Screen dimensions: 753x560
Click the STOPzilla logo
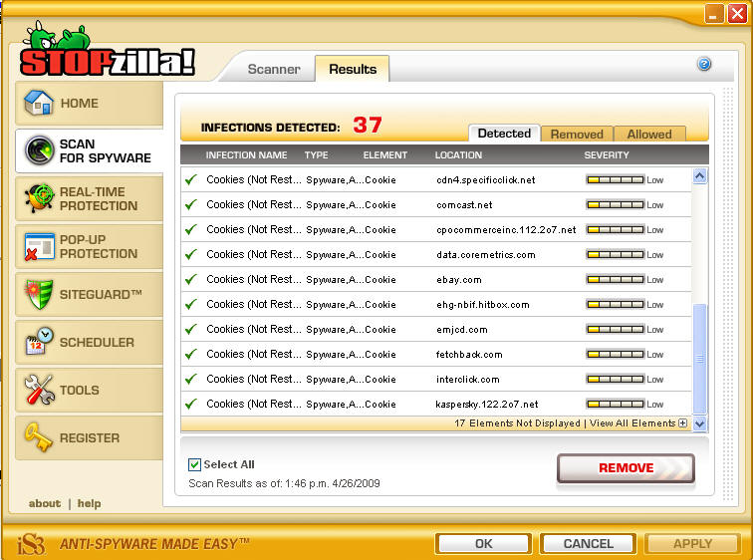[108, 51]
